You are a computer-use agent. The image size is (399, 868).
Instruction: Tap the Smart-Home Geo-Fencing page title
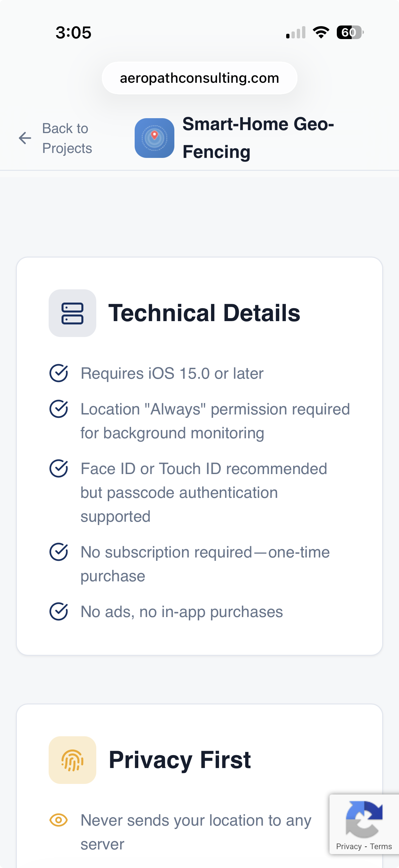[x=258, y=138]
